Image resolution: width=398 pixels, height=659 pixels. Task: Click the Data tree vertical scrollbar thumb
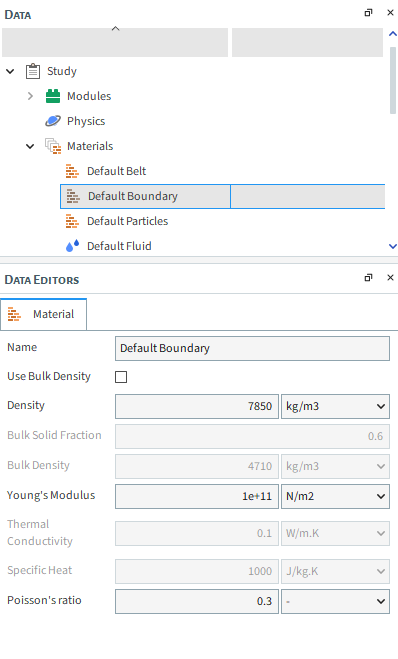(393, 80)
